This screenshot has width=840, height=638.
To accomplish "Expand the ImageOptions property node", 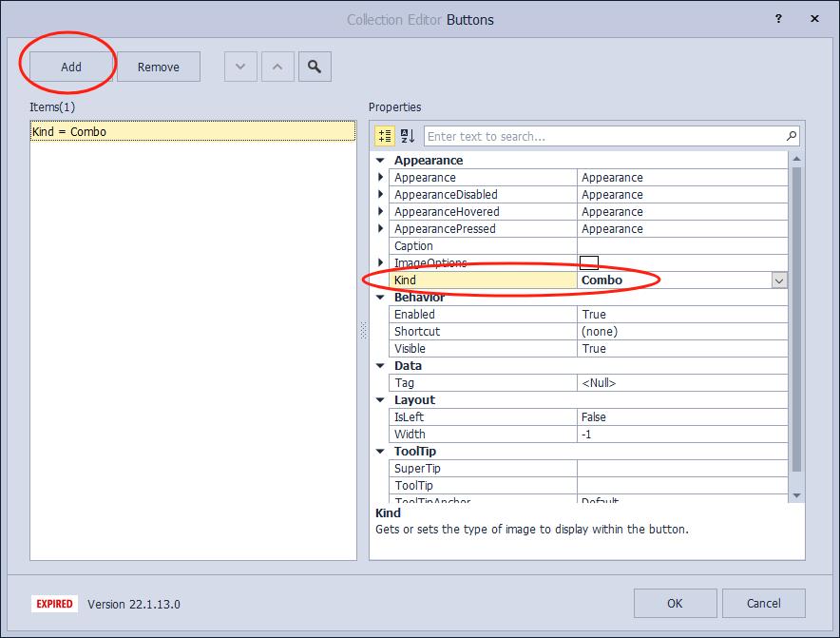I will (381, 263).
